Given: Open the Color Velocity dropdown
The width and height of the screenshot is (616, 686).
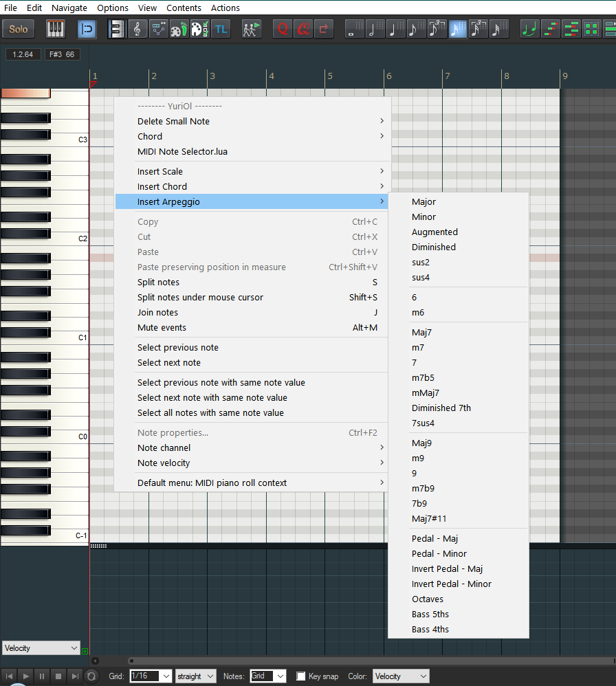Looking at the screenshot, I should 400,676.
